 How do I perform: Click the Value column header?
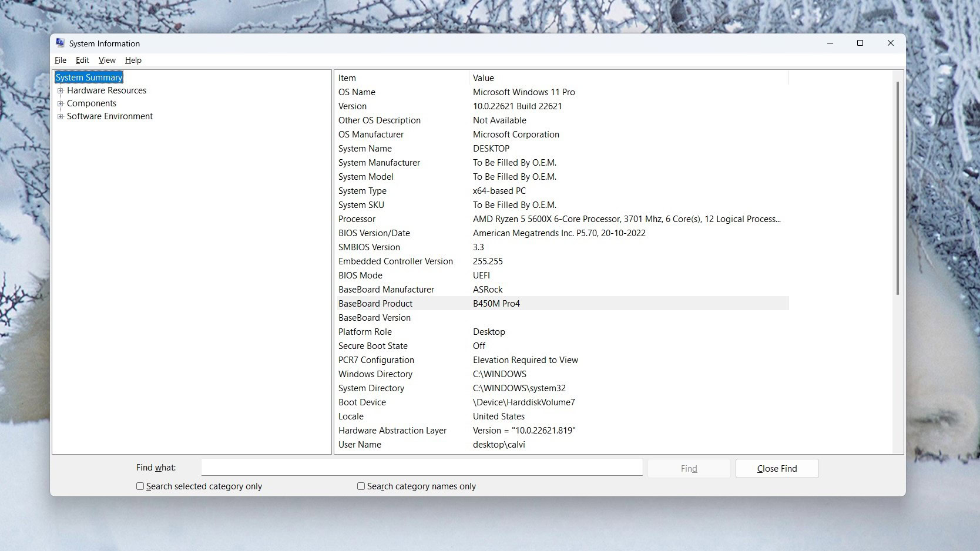629,78
